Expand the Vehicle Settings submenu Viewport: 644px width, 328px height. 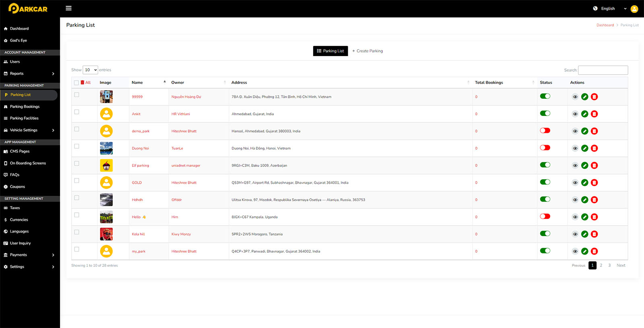[x=30, y=130]
